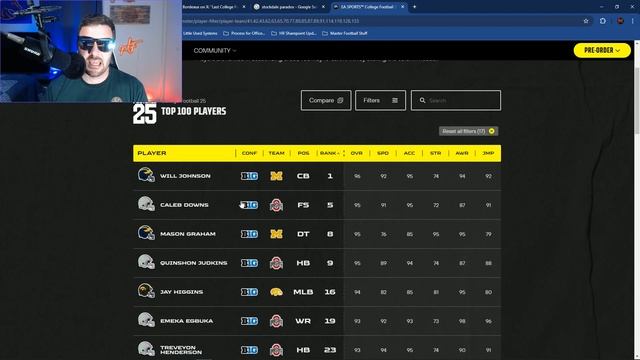Click the Big Ten logo in Emeka Egbuka's row
This screenshot has width=640, height=360.
(x=249, y=321)
